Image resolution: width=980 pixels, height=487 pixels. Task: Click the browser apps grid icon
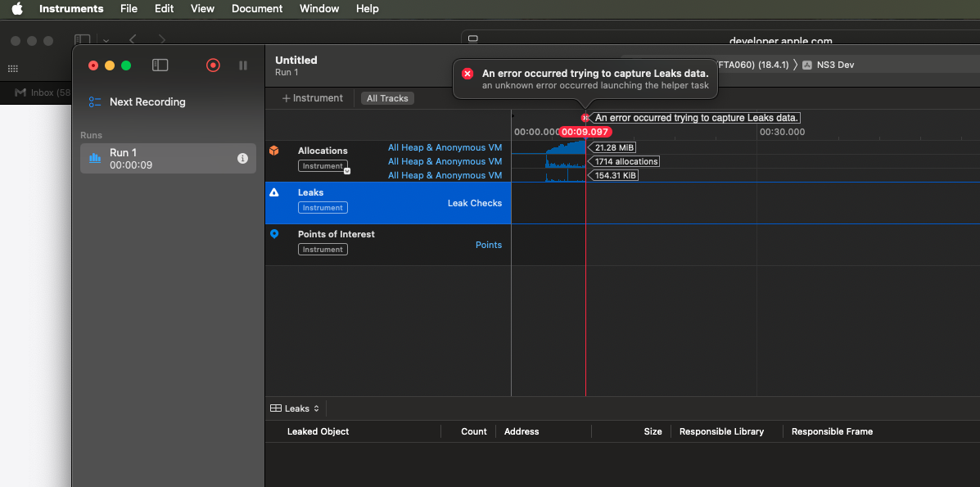[x=12, y=69]
